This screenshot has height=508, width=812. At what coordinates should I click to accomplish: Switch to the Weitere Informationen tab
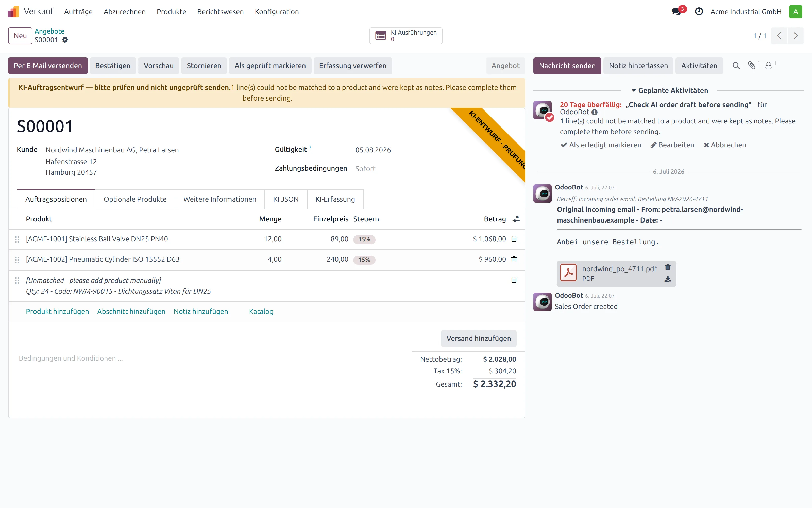[220, 199]
